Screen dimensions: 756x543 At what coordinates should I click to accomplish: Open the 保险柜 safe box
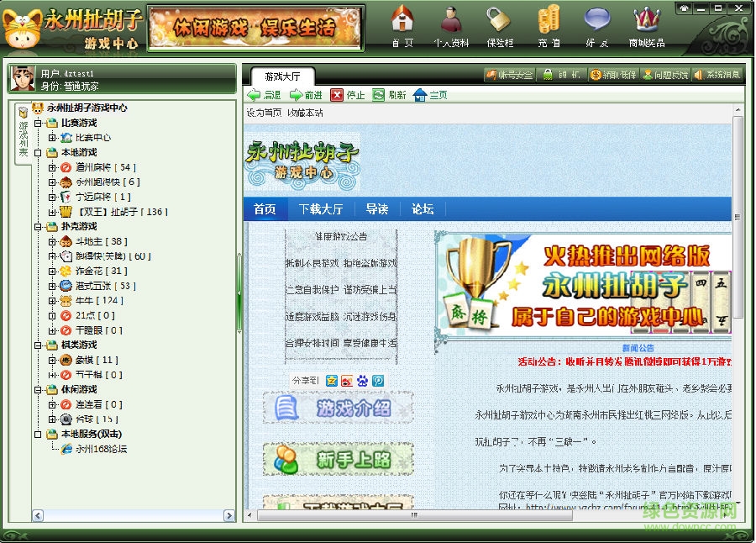(498, 25)
